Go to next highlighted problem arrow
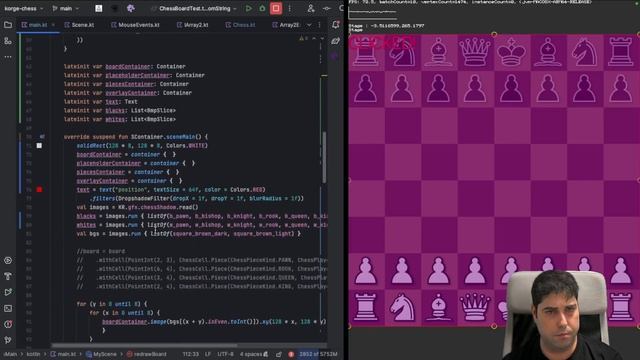The image size is (640, 360). pyautogui.click(x=322, y=38)
